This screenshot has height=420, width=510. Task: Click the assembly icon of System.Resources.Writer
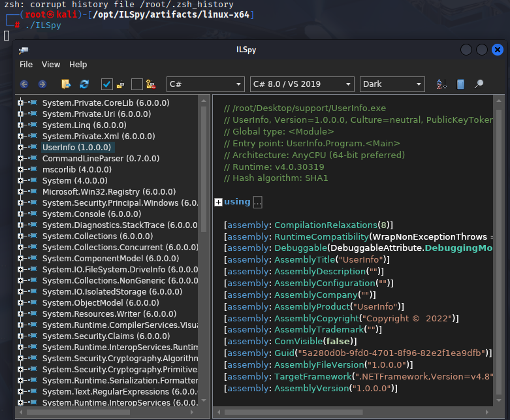click(33, 314)
